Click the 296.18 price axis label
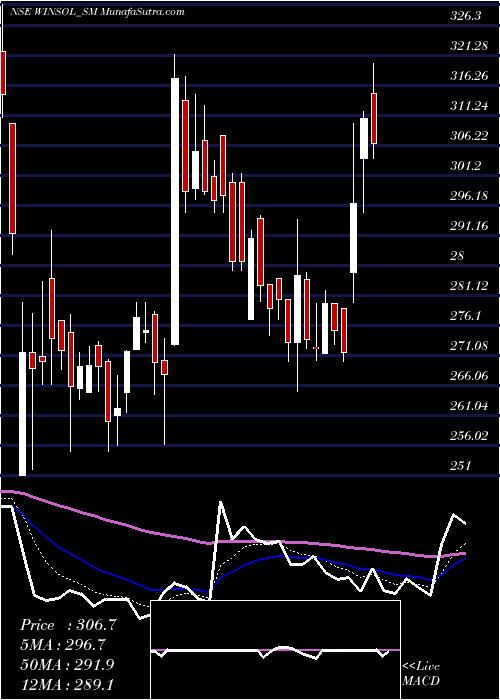Image resolution: width=500 pixels, height=700 pixels. (470, 196)
